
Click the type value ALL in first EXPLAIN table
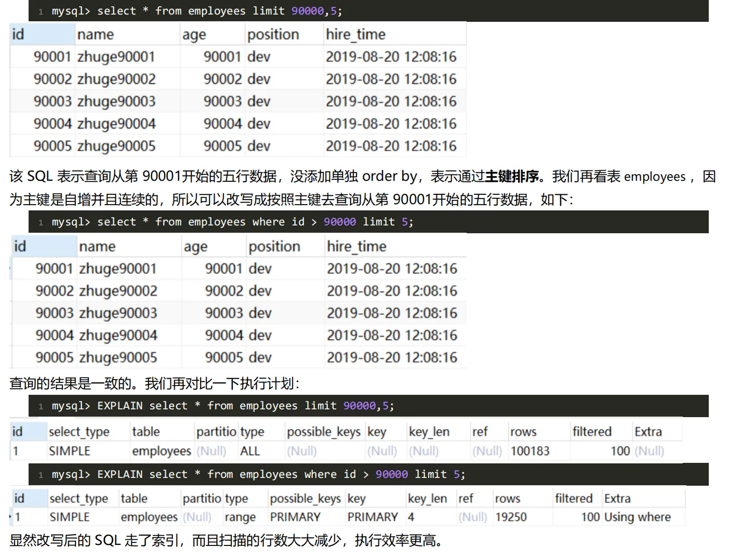[x=250, y=451]
